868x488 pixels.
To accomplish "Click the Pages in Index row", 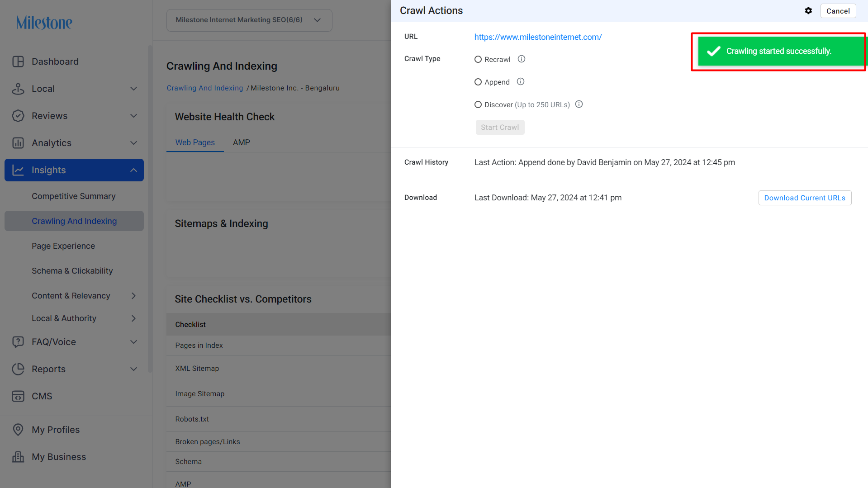I will pyautogui.click(x=279, y=346).
